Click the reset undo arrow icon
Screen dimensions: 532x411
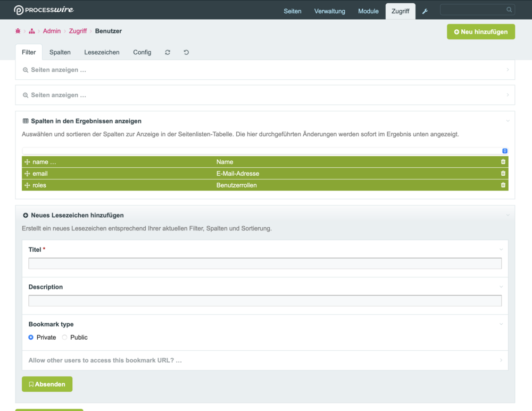(x=186, y=52)
